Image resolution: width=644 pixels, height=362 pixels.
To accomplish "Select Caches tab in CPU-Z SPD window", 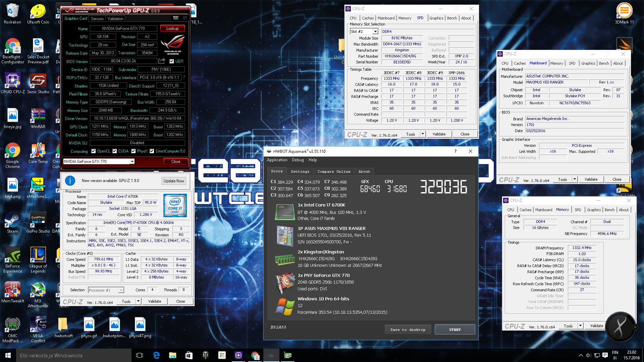I will [x=368, y=18].
